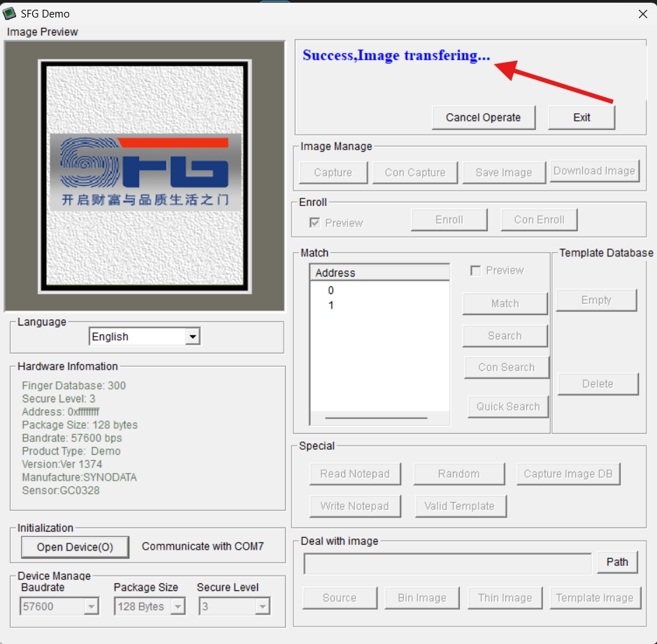The image size is (657, 644).
Task: Click the Con Enroll button
Action: click(539, 220)
